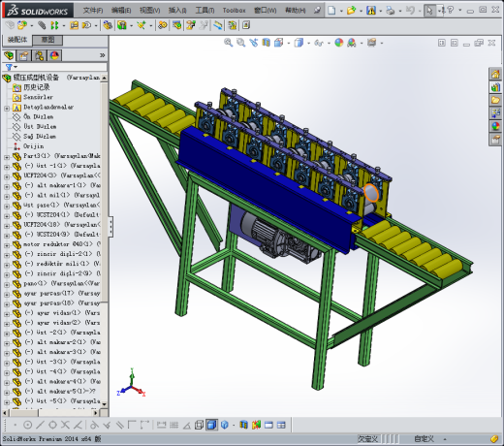The image size is (504, 446).
Task: Expand the motor reduktor 040<1> tree node
Action: click(x=7, y=245)
